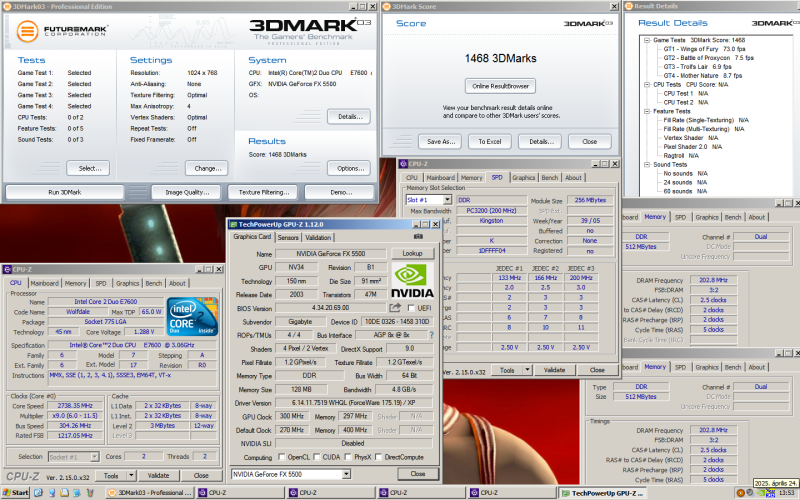Click Image Quality button in 3DMark03
The image size is (800, 500).
(187, 192)
